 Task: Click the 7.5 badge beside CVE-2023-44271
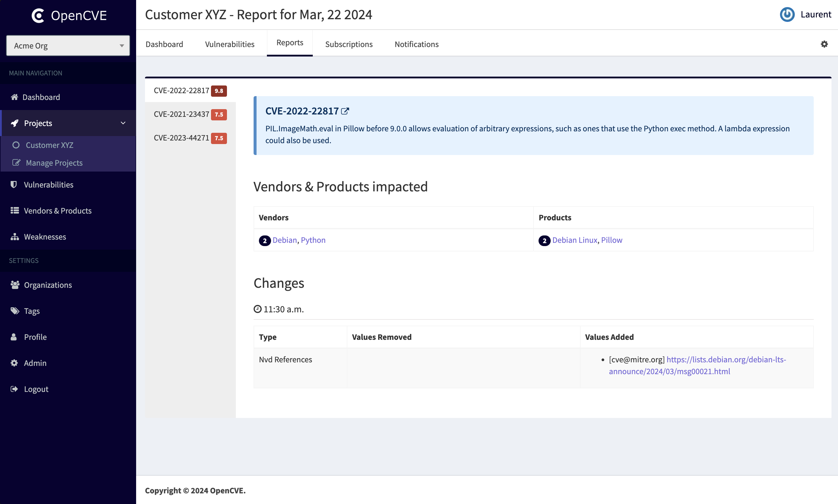pyautogui.click(x=219, y=138)
